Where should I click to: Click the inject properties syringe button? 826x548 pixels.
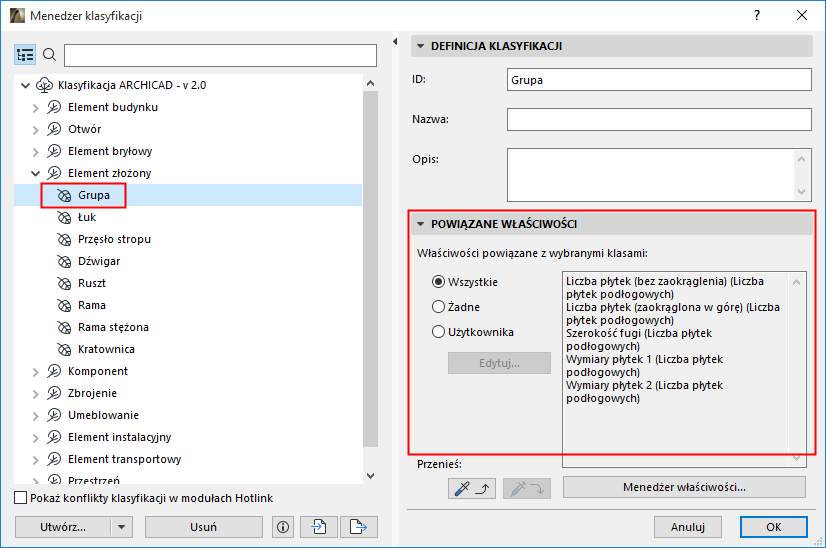[527, 488]
